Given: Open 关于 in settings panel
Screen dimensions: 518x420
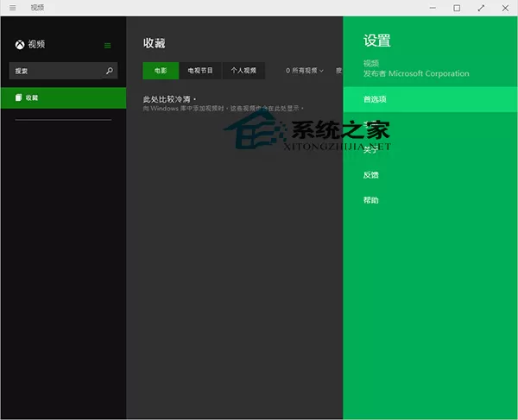Looking at the screenshot, I should (x=370, y=150).
